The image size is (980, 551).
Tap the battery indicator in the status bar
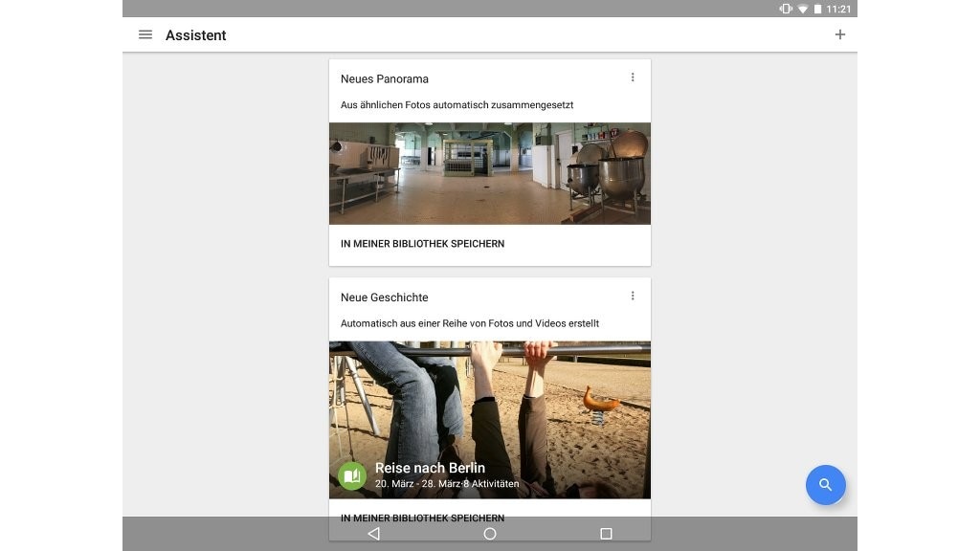(818, 8)
